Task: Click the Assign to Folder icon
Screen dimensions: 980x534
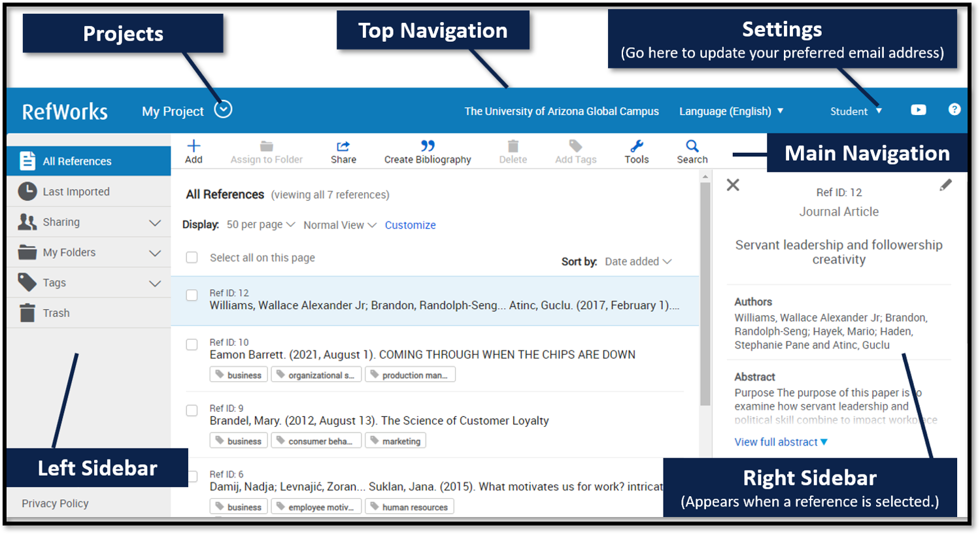Action: click(267, 146)
